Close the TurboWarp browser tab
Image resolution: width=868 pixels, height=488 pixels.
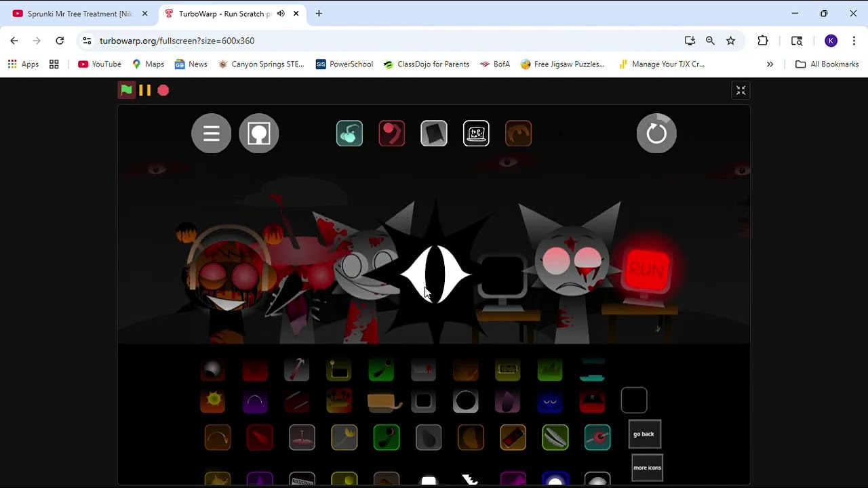(x=296, y=14)
